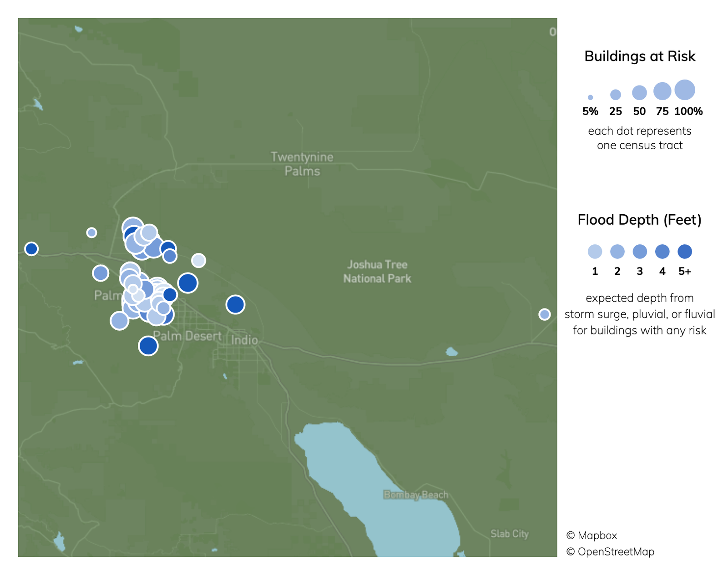This screenshot has height=575, width=728.
Task: Click the 75 percent legend dot
Action: 662,91
